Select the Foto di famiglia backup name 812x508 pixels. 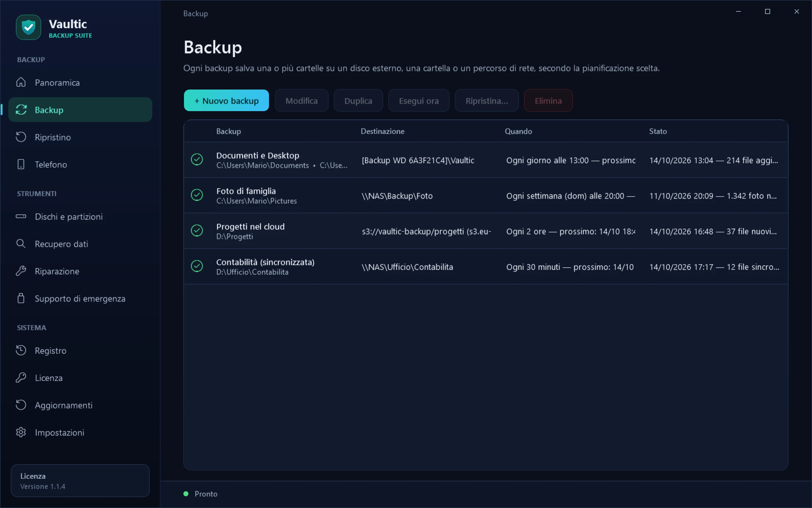point(246,191)
